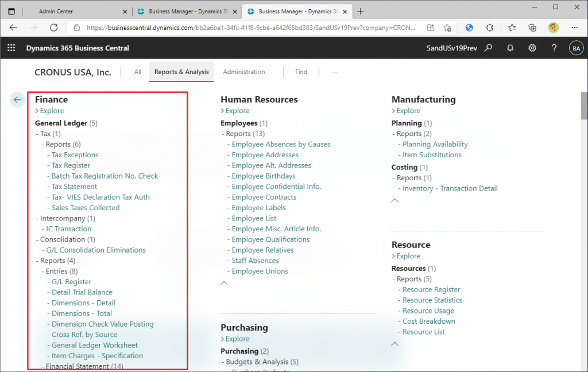Select the Reports & Analysis tab

point(181,72)
